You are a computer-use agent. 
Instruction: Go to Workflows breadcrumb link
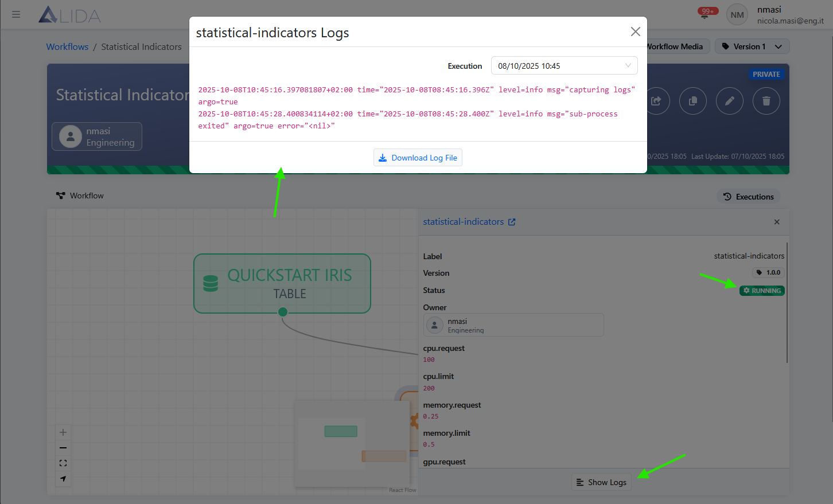coord(67,47)
